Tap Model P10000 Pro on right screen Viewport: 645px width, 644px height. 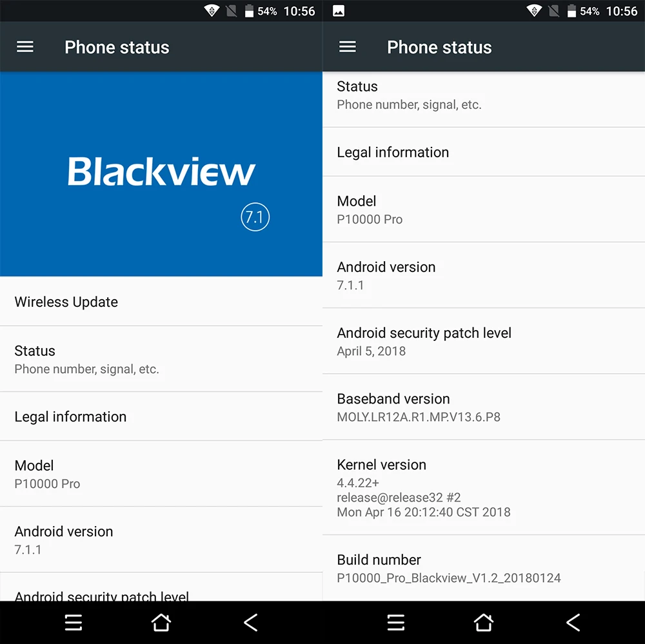(x=484, y=210)
